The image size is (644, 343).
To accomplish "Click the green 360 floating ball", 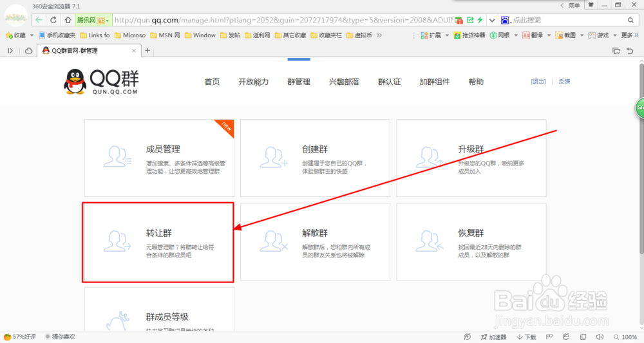I will point(639,108).
